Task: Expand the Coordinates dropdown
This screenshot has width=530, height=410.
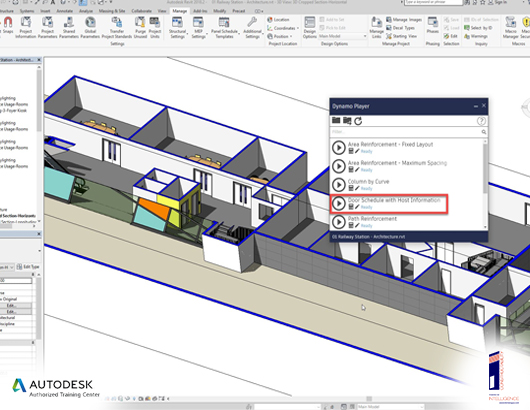Action: tap(283, 28)
